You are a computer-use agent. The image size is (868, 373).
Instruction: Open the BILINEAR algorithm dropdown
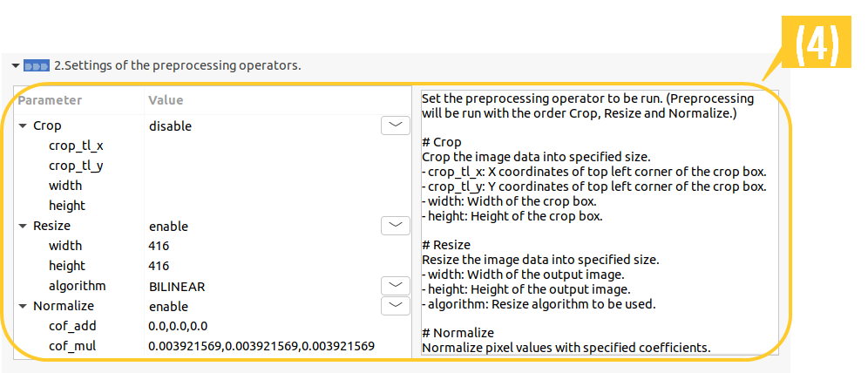click(x=395, y=285)
